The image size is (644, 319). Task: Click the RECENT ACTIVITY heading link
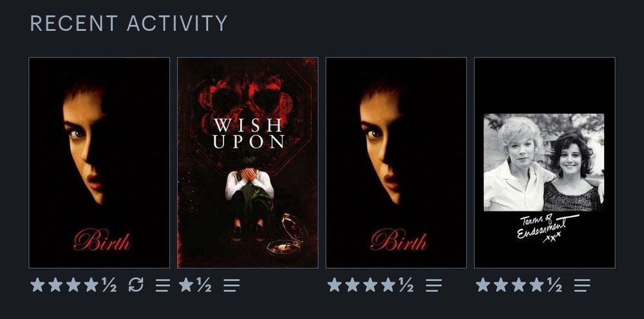(129, 23)
